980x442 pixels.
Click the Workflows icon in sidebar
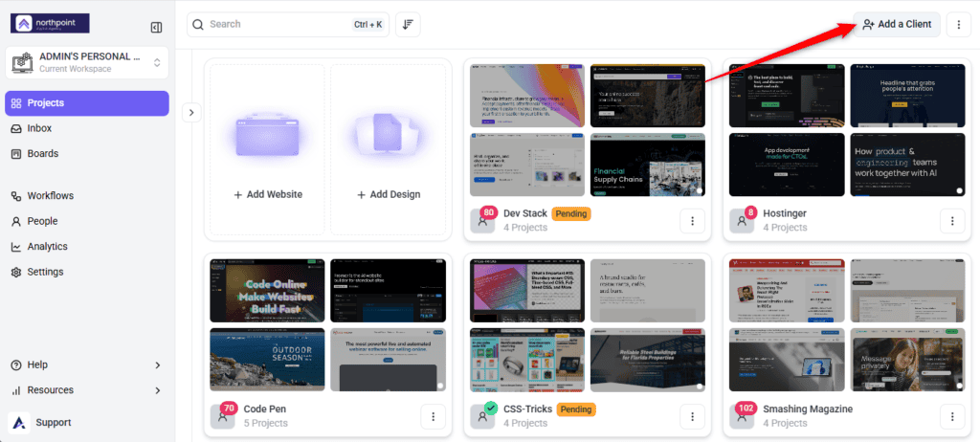click(x=17, y=196)
